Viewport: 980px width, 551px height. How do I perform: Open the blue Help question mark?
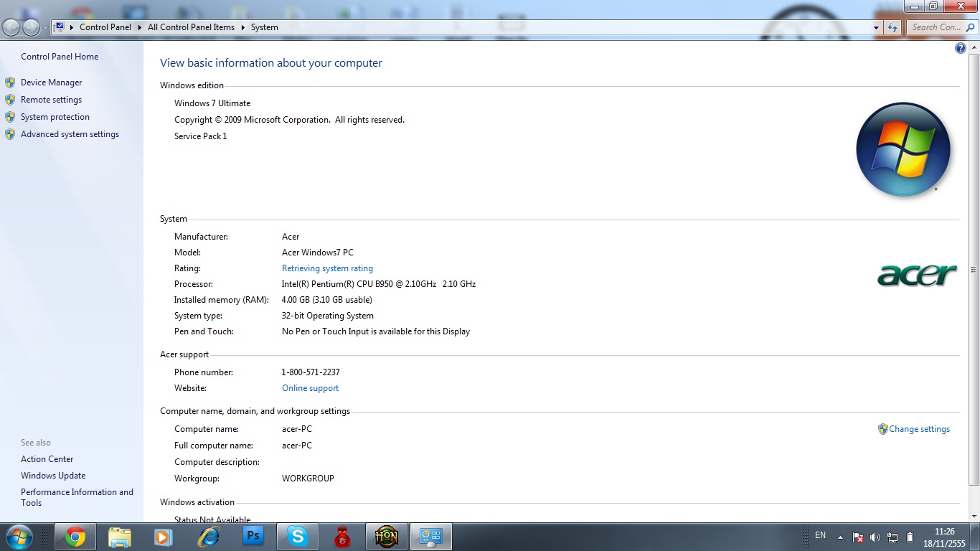(961, 48)
